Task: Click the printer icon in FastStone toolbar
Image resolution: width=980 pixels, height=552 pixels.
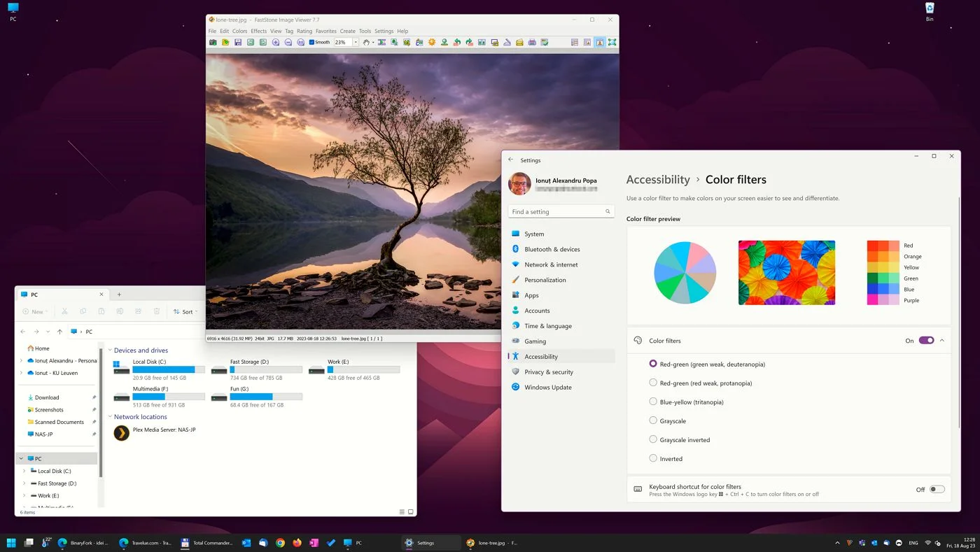Action: coord(532,42)
